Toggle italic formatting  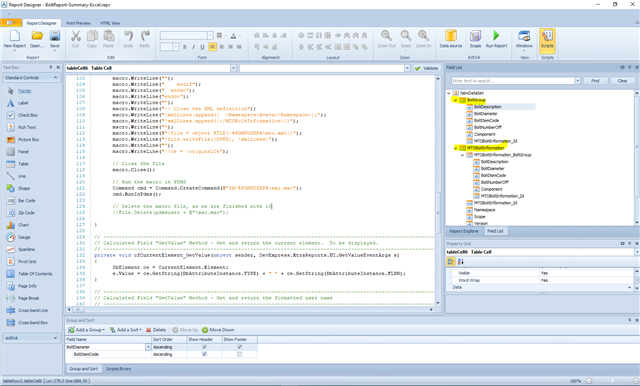click(193, 47)
